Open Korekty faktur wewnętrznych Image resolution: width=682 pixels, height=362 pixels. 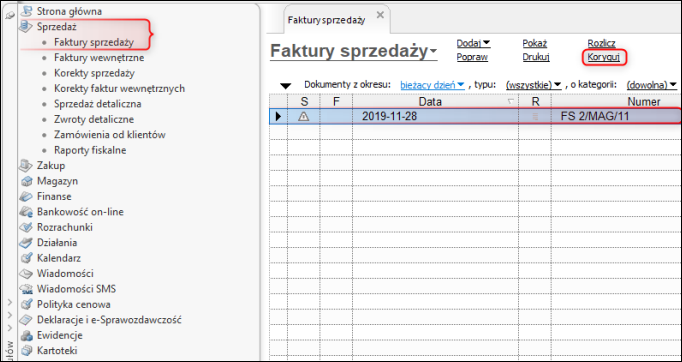click(x=120, y=88)
